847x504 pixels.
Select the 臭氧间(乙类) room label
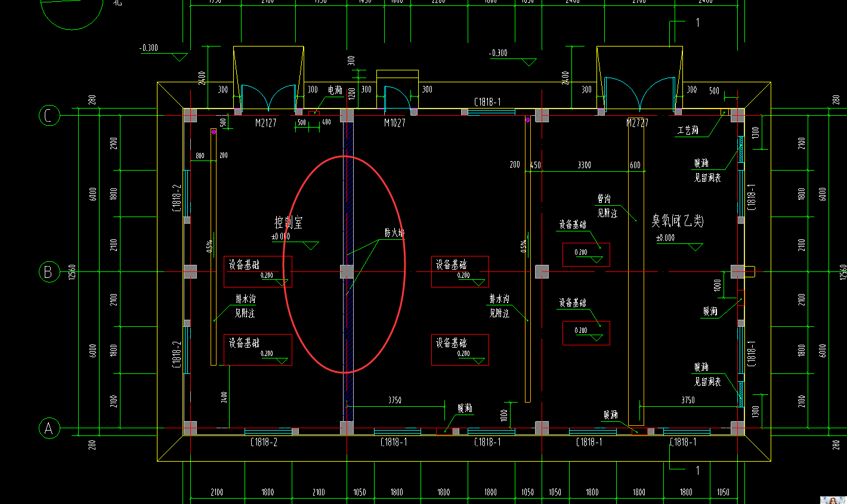click(678, 221)
